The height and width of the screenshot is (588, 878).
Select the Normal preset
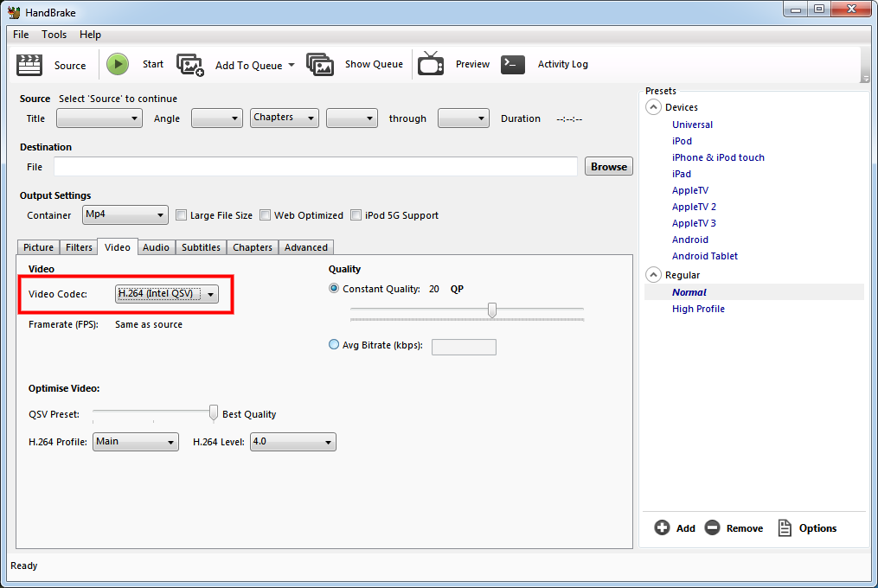click(x=689, y=291)
